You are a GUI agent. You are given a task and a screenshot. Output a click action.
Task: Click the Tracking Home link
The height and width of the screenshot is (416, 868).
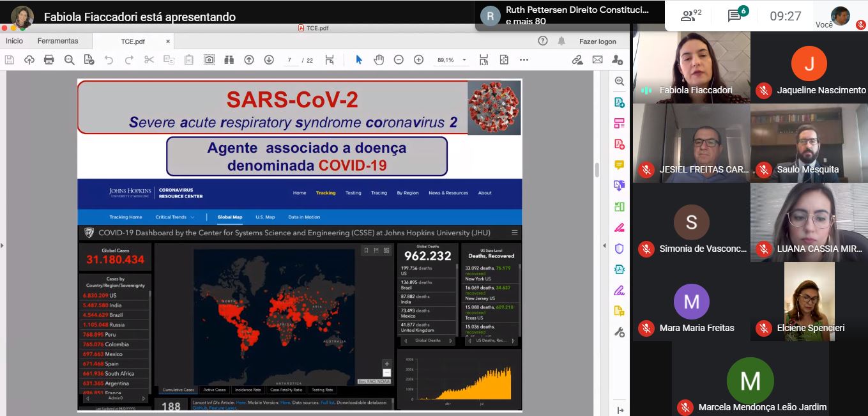(x=126, y=217)
